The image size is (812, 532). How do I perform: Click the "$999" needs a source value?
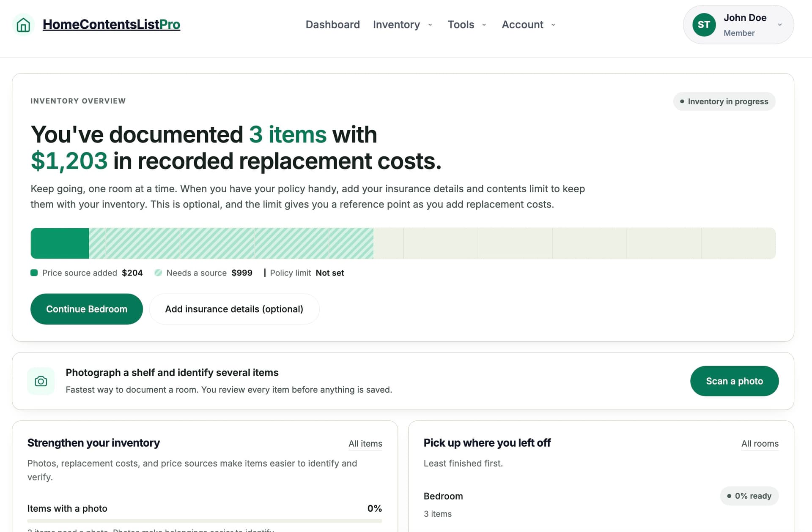coord(242,273)
